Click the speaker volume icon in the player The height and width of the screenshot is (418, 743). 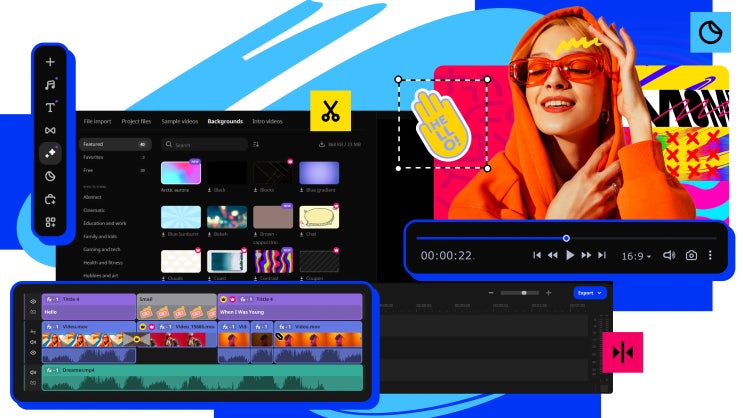point(669,255)
